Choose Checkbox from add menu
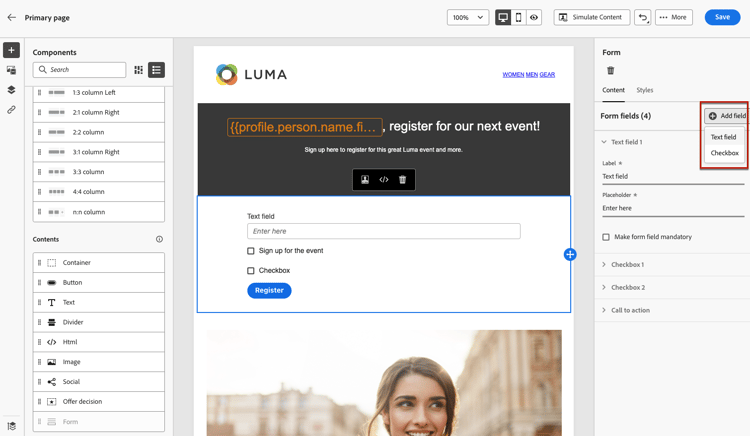Screen dimensions: 750x436 724,153
